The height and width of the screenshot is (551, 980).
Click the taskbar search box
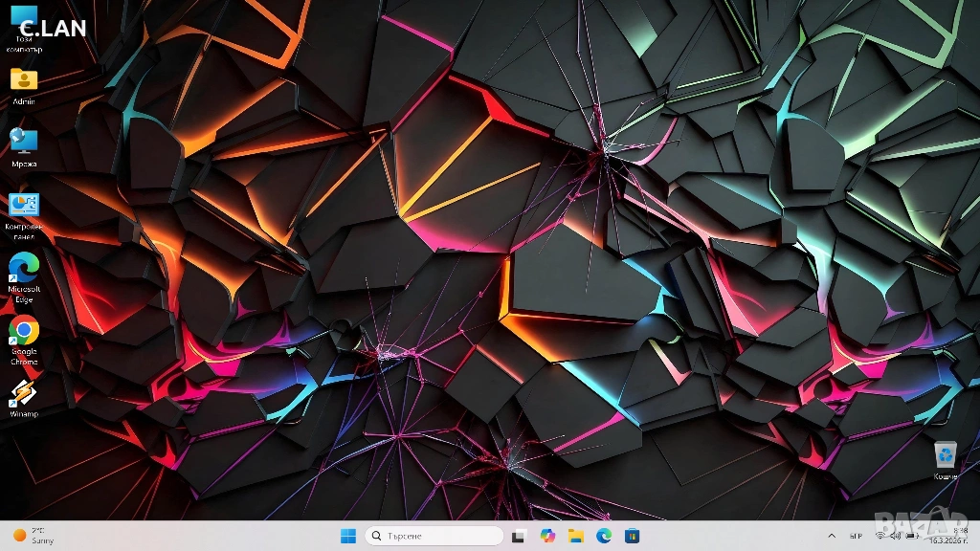click(x=434, y=536)
